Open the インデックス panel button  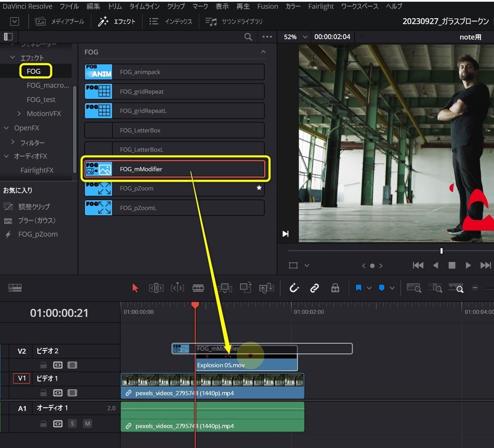[170, 21]
